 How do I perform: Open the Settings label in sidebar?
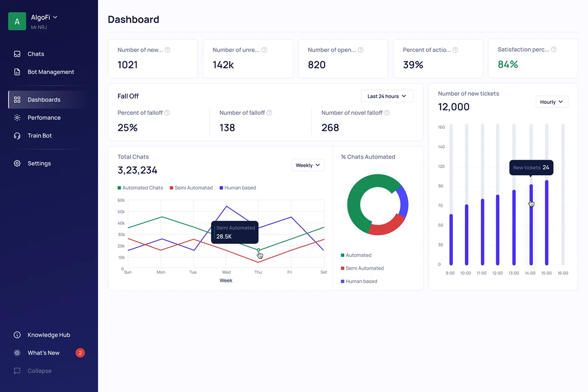click(x=39, y=163)
